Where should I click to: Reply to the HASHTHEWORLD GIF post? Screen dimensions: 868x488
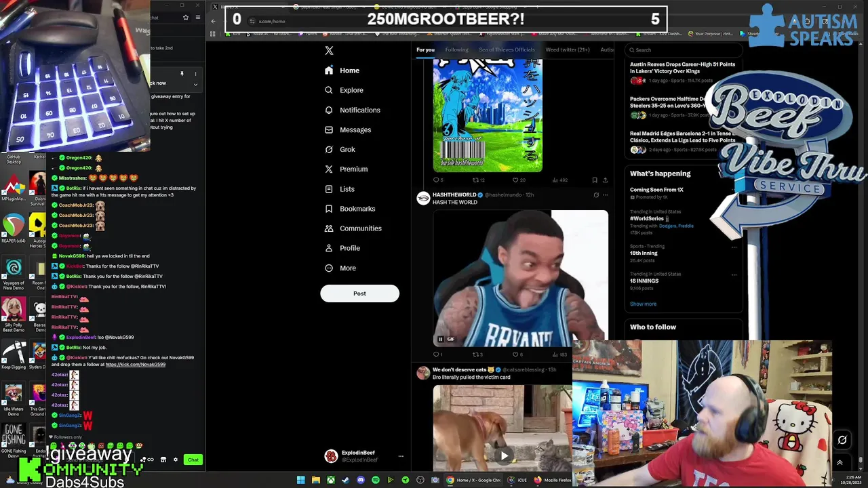pyautogui.click(x=437, y=354)
